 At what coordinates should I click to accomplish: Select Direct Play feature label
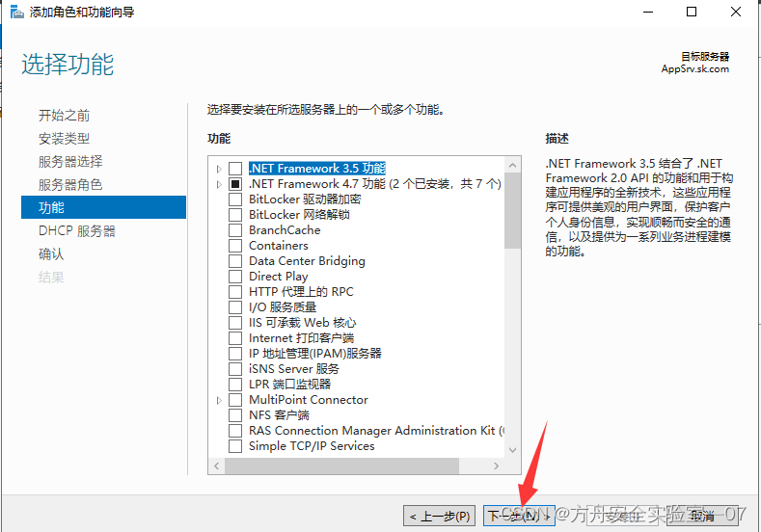coord(279,277)
